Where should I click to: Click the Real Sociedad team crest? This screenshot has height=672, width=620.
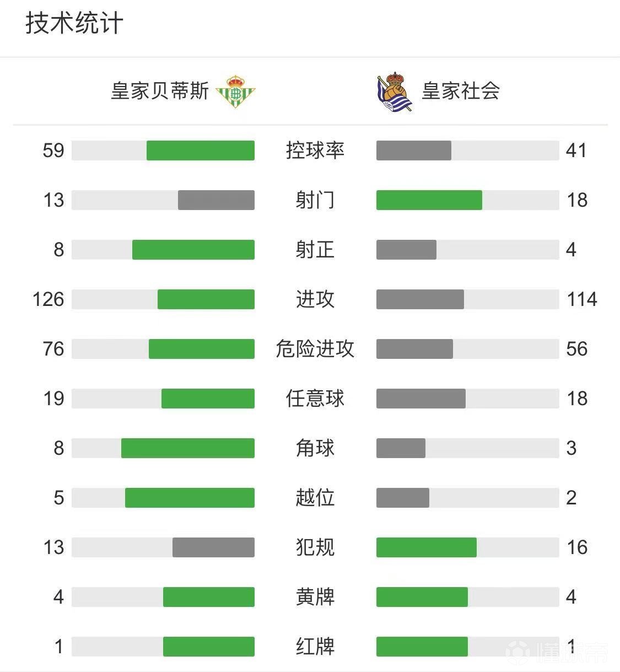(394, 91)
